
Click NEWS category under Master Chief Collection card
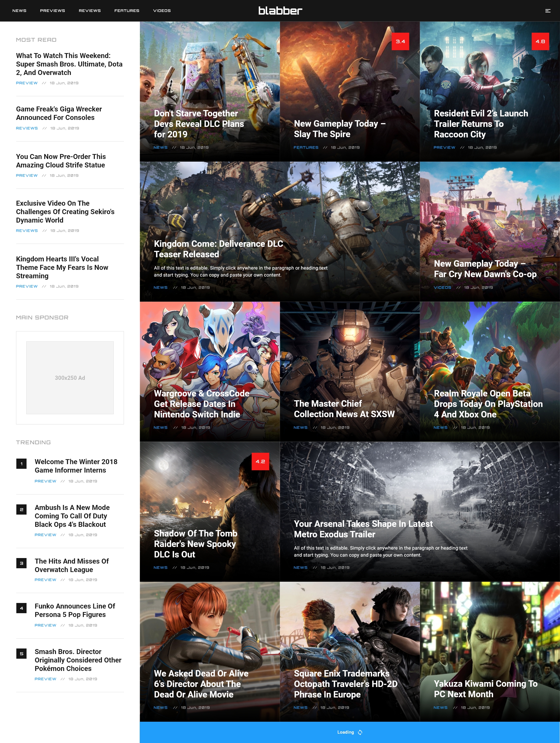pos(301,428)
